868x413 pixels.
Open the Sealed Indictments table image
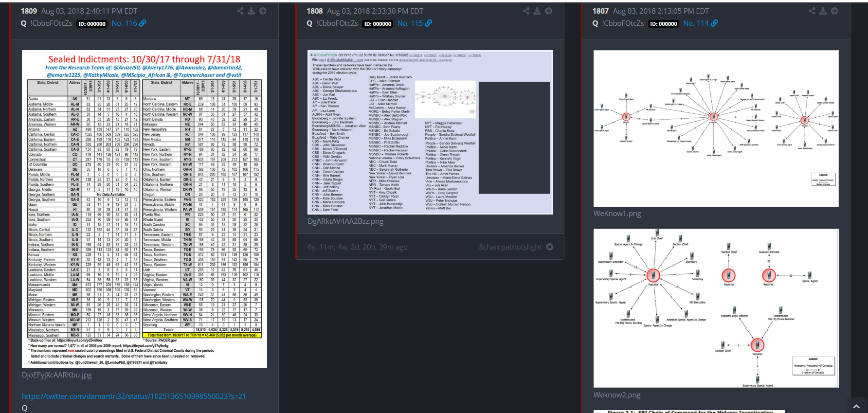tap(145, 209)
